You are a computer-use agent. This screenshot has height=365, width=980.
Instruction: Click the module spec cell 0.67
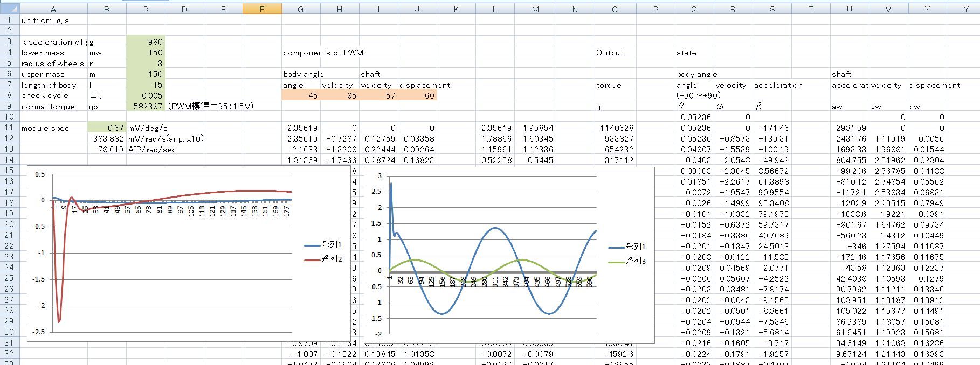click(x=107, y=128)
